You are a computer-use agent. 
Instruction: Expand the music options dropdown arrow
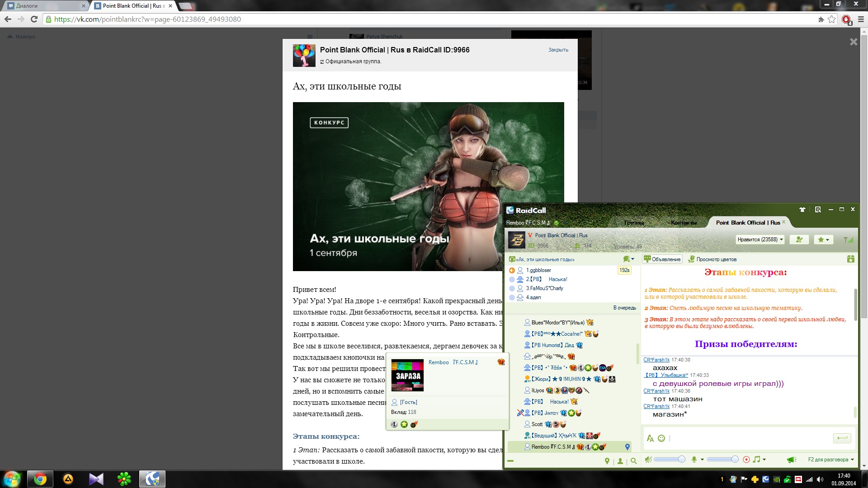(x=764, y=460)
